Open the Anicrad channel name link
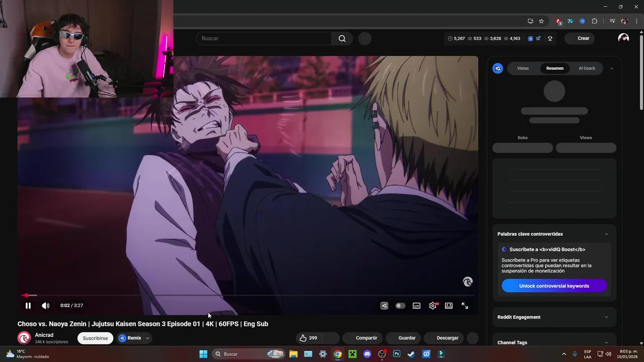Screen dimensions: 644x362 (44, 335)
